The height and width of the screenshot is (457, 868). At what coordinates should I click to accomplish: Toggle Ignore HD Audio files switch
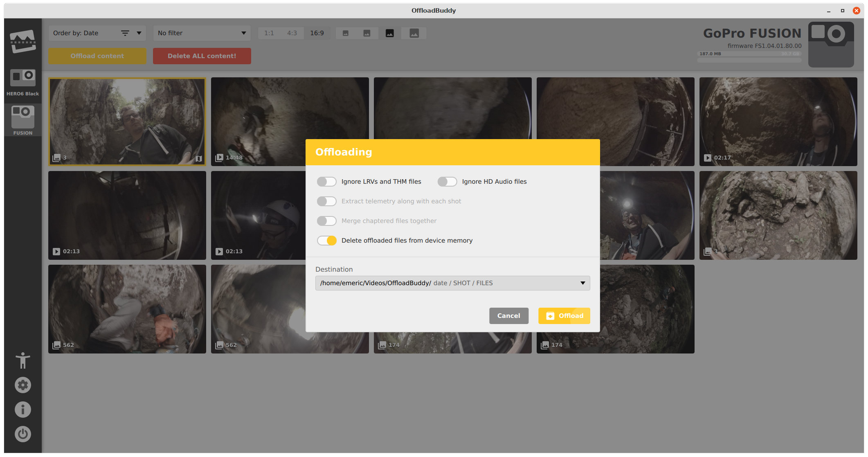(447, 182)
